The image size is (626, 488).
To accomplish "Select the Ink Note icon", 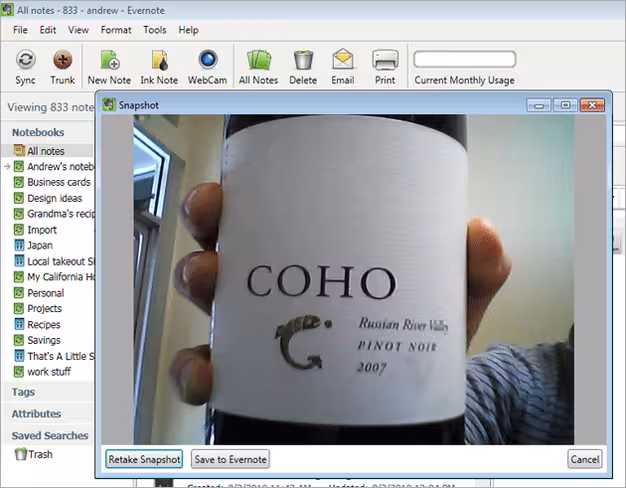I will click(x=160, y=60).
